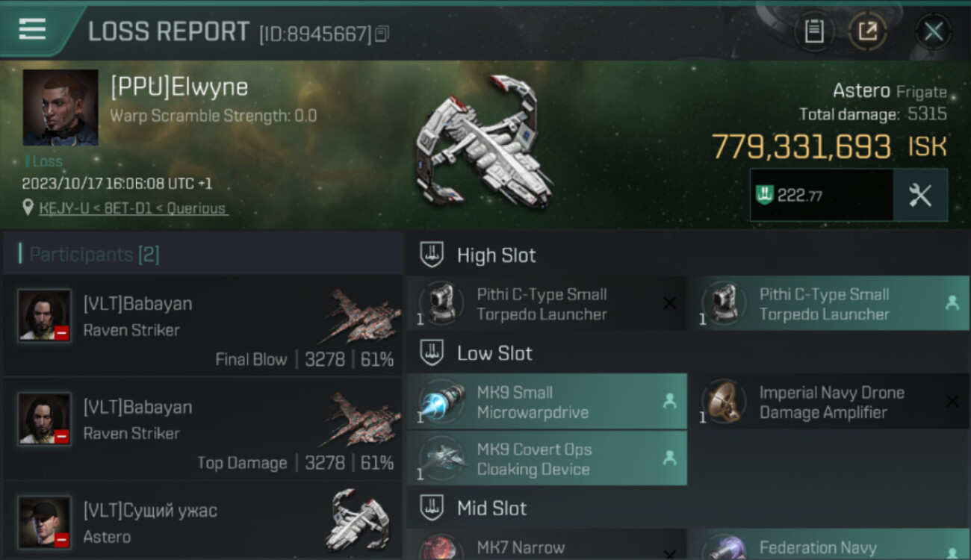Select Imperial Navy Drone Damage Amplifier icon
Screen dimensions: 971x560
725,402
